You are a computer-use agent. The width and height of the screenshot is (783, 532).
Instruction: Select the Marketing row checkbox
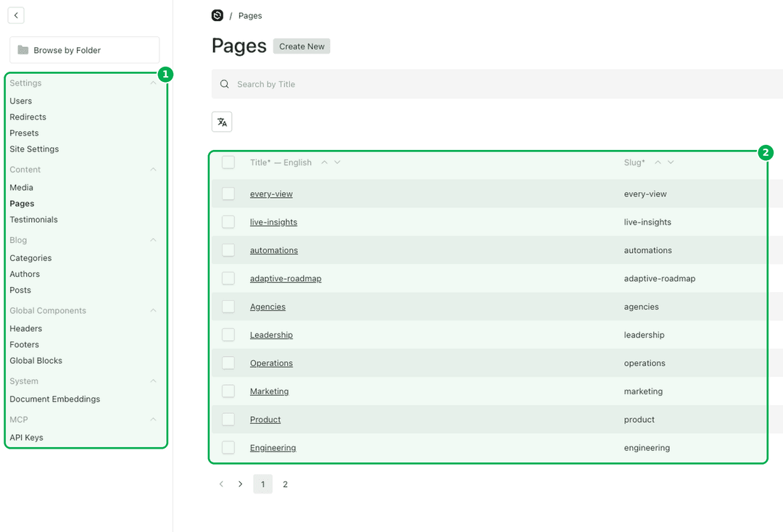point(228,391)
